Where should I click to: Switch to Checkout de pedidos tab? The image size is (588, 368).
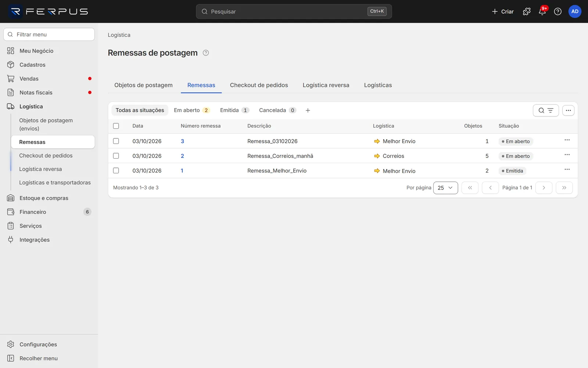[x=259, y=85]
